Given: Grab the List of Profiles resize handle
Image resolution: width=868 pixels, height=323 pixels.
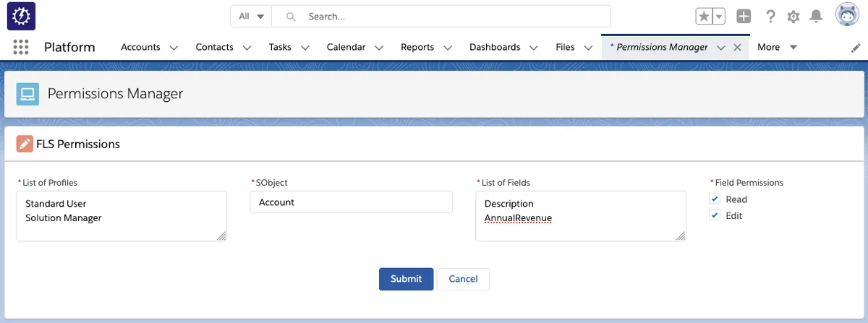Looking at the screenshot, I should pyautogui.click(x=221, y=236).
